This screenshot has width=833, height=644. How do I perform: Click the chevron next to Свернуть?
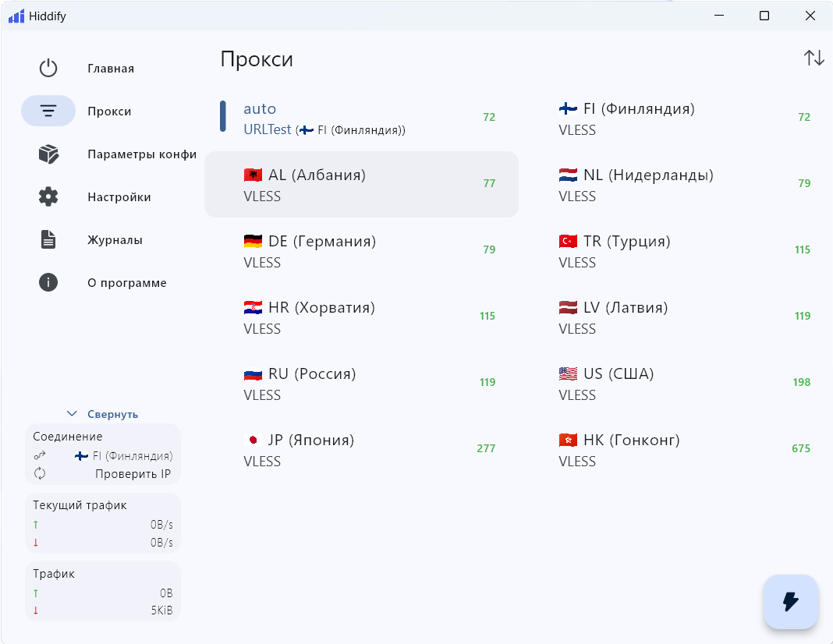[x=72, y=414]
